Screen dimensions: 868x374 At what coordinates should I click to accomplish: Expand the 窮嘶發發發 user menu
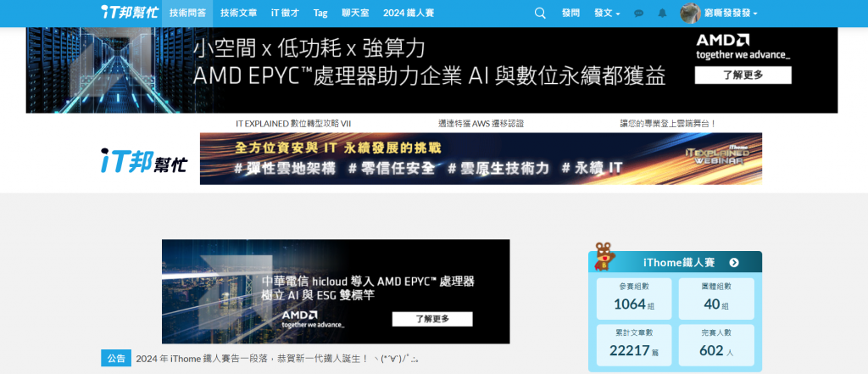tap(732, 14)
